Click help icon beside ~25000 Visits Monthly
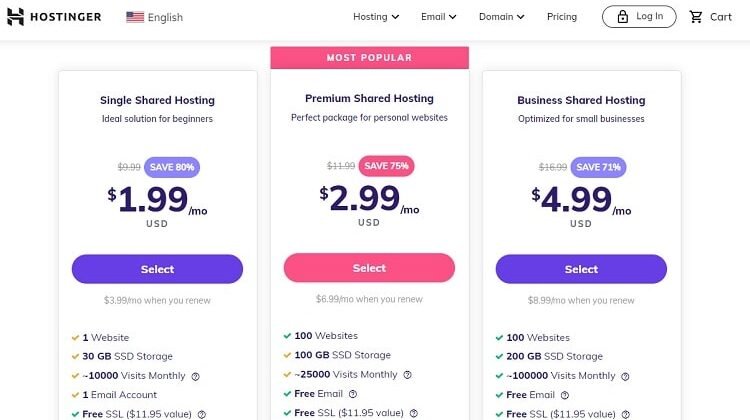Viewport: 750px width, 420px height. click(x=407, y=375)
